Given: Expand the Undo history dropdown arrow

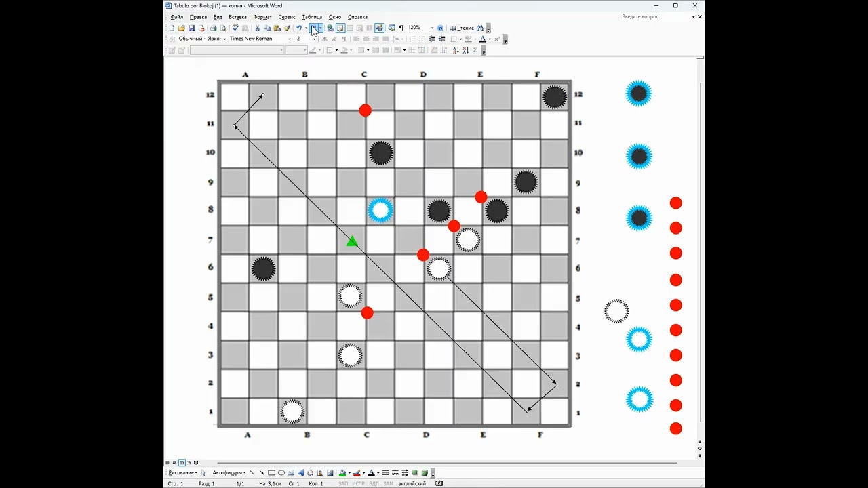Looking at the screenshot, I should coord(306,28).
